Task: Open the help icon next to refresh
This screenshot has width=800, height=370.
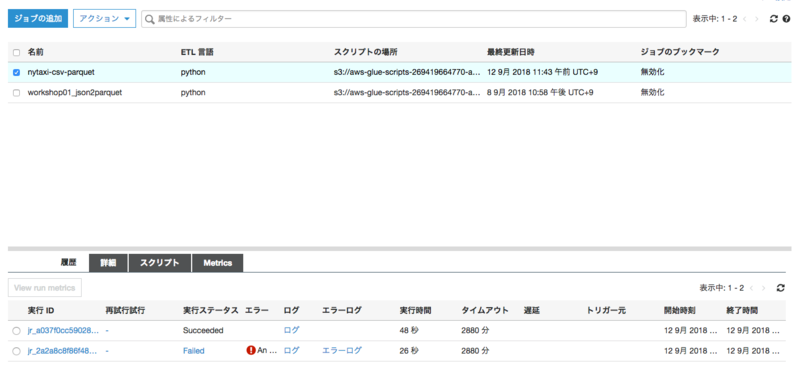Action: pos(786,19)
